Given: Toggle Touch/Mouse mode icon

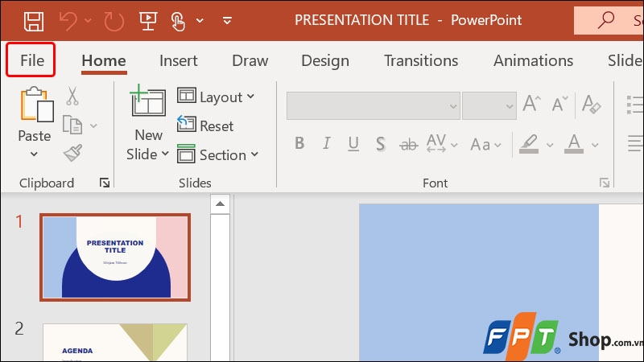Looking at the screenshot, I should pyautogui.click(x=177, y=22).
